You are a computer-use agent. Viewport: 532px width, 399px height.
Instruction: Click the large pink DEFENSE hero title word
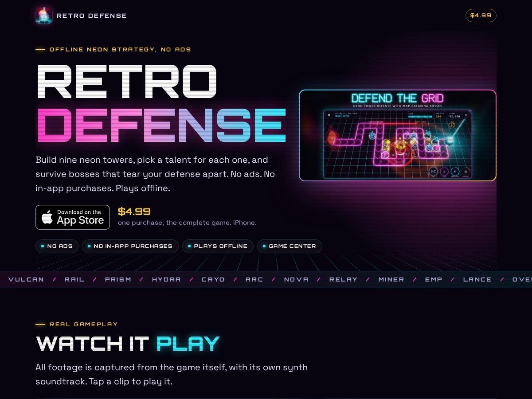(162, 125)
